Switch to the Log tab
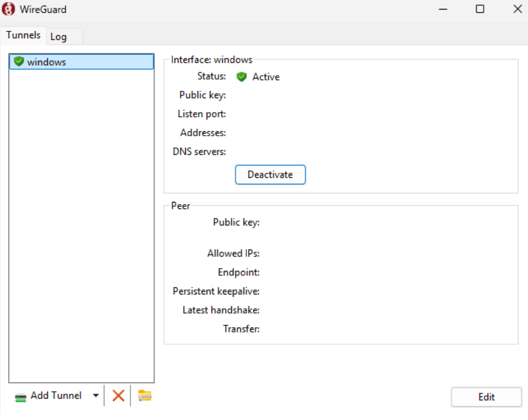528x420 pixels. (65, 36)
